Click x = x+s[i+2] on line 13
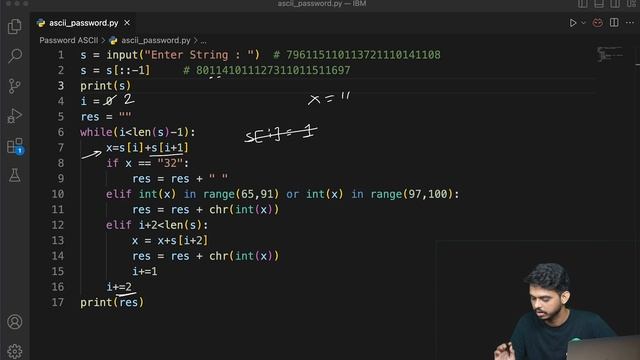The height and width of the screenshot is (360, 640). click(x=170, y=240)
